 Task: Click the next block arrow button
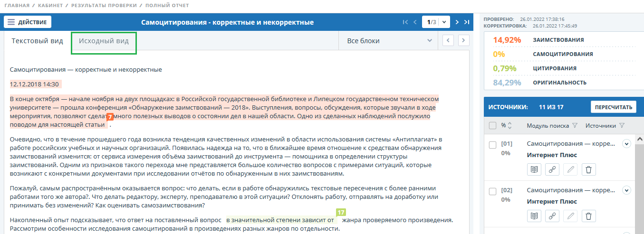point(464,40)
